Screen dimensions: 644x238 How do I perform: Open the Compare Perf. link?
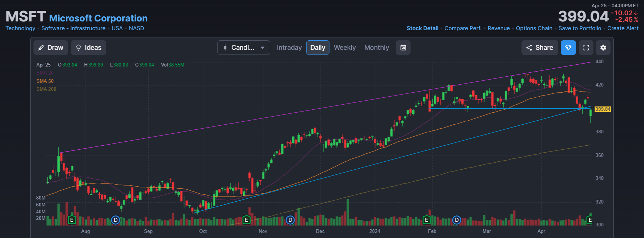(463, 28)
